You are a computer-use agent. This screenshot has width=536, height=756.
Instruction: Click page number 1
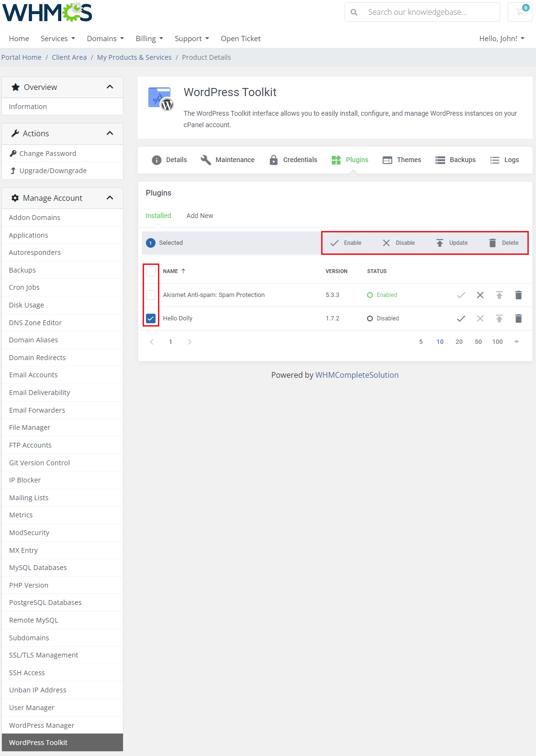coord(170,342)
